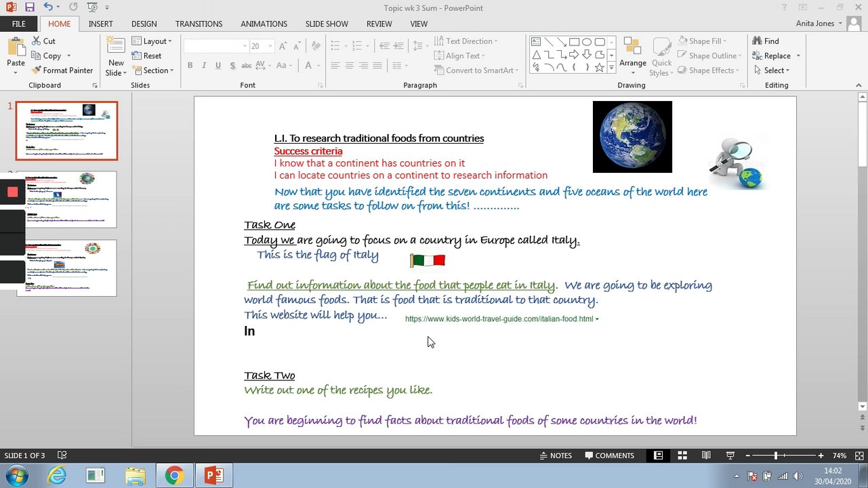The width and height of the screenshot is (868, 488).
Task: Open the kids-world-travel-guide Italian food link
Action: click(x=499, y=319)
